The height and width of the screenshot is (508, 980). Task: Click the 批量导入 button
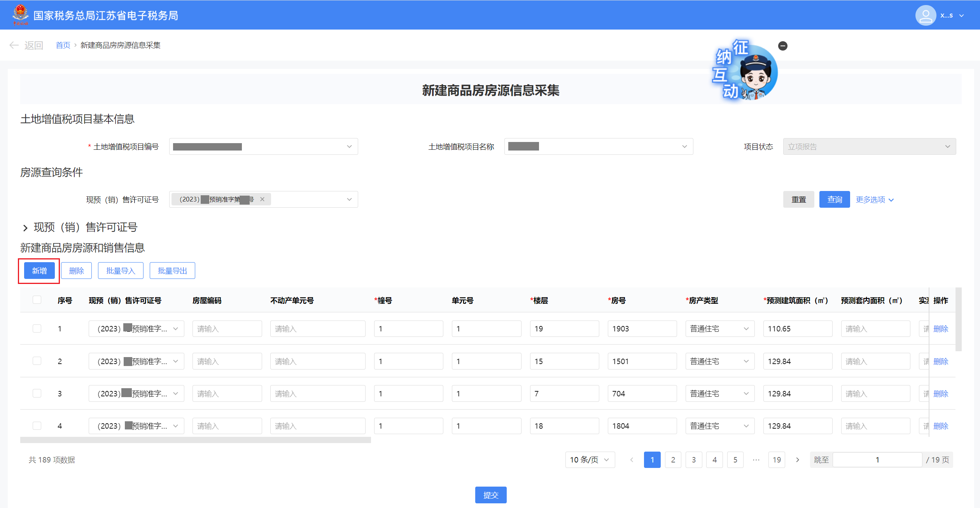coord(121,271)
